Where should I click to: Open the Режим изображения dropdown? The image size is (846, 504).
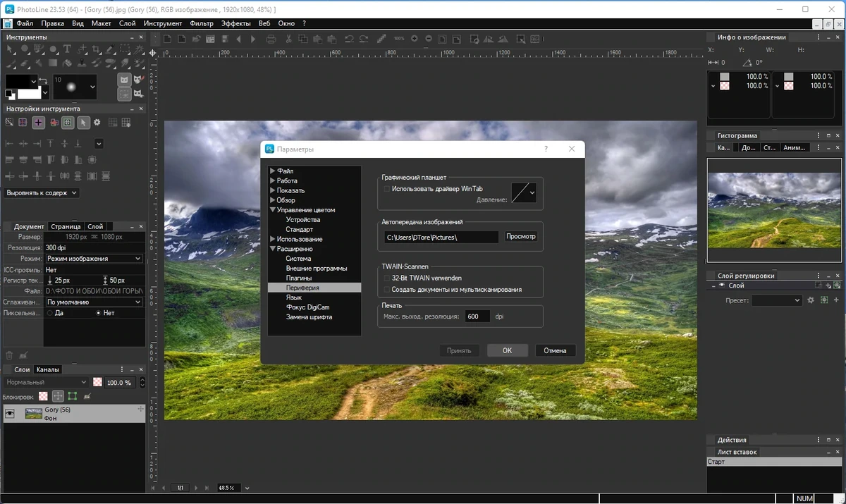point(94,259)
